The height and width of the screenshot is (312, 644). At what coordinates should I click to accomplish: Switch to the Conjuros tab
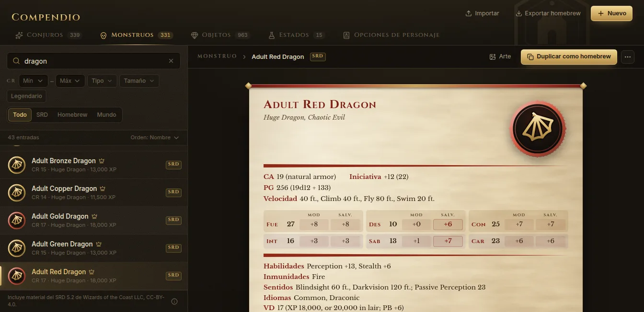pyautogui.click(x=48, y=35)
